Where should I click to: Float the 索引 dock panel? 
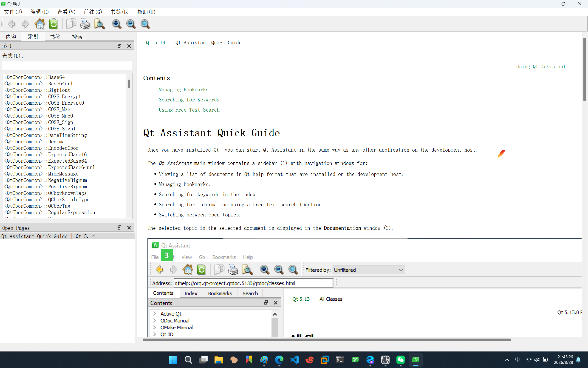[119, 46]
